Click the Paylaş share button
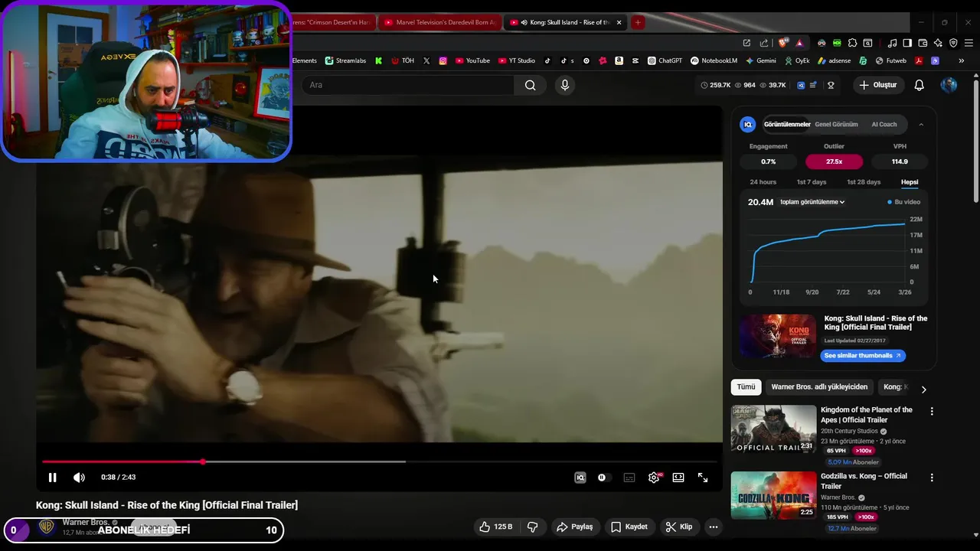Viewport: 980px width, 551px height. point(575,527)
